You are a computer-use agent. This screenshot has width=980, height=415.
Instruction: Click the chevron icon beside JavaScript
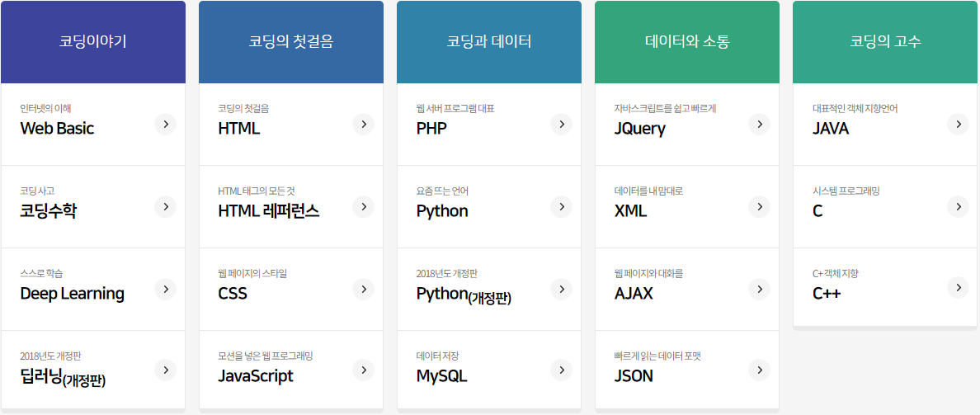[x=363, y=370]
